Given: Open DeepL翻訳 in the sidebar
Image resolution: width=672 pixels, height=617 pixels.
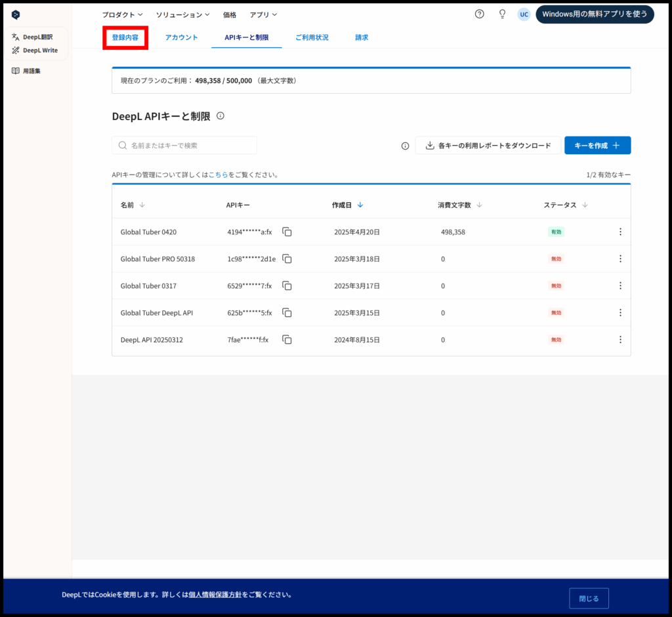Looking at the screenshot, I should point(33,37).
